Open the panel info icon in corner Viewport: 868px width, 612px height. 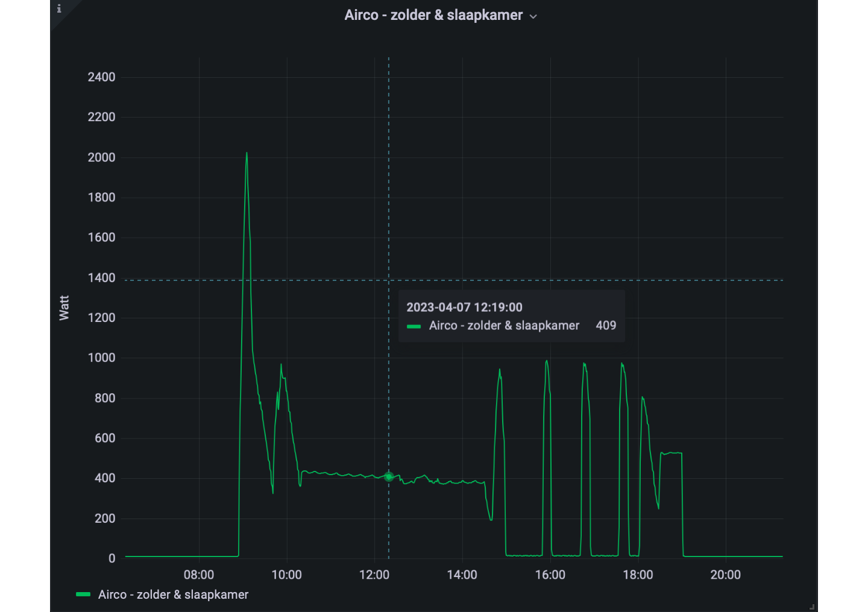(x=59, y=8)
